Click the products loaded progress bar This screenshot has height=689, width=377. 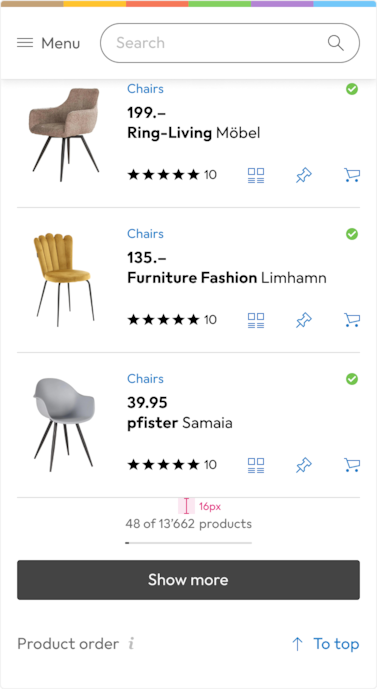point(188,543)
